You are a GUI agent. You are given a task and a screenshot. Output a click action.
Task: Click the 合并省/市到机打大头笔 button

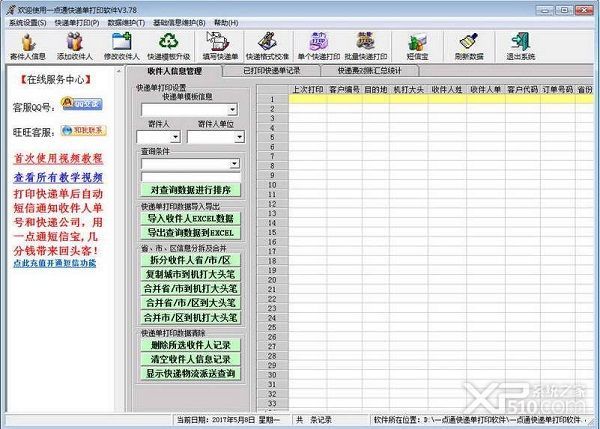click(x=191, y=289)
